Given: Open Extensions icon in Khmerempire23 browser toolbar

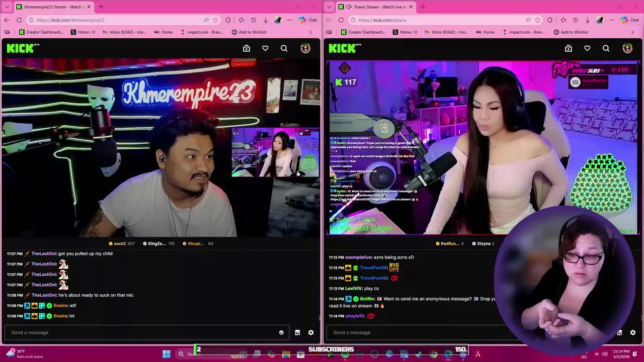Looking at the screenshot, I should (228, 20).
